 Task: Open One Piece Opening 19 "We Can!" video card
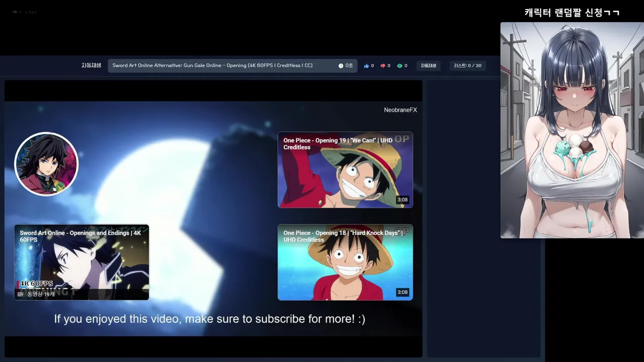[x=345, y=170]
